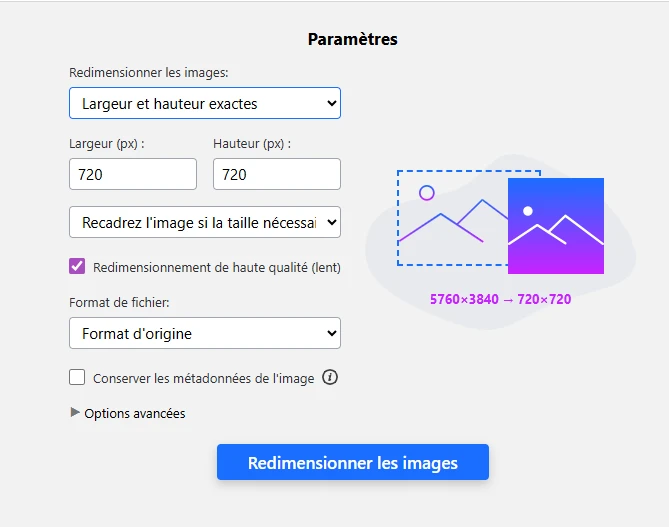Viewport: 669px width, 527px height.
Task: Uncheck the high quality resizing checkbox
Action: point(77,266)
